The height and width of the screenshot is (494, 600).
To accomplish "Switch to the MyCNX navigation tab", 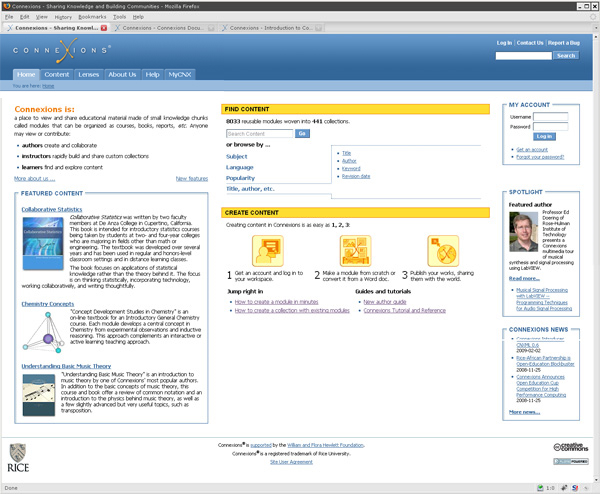I will (x=180, y=74).
